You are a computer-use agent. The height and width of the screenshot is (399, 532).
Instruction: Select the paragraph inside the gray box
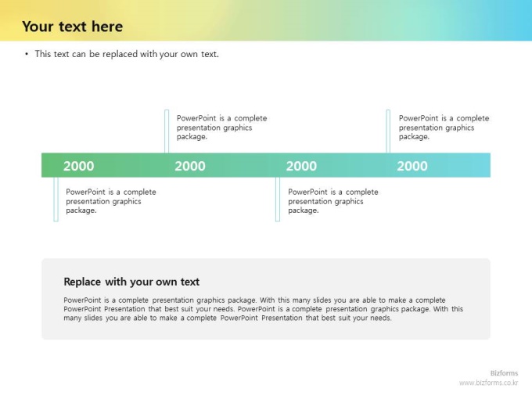tap(264, 309)
